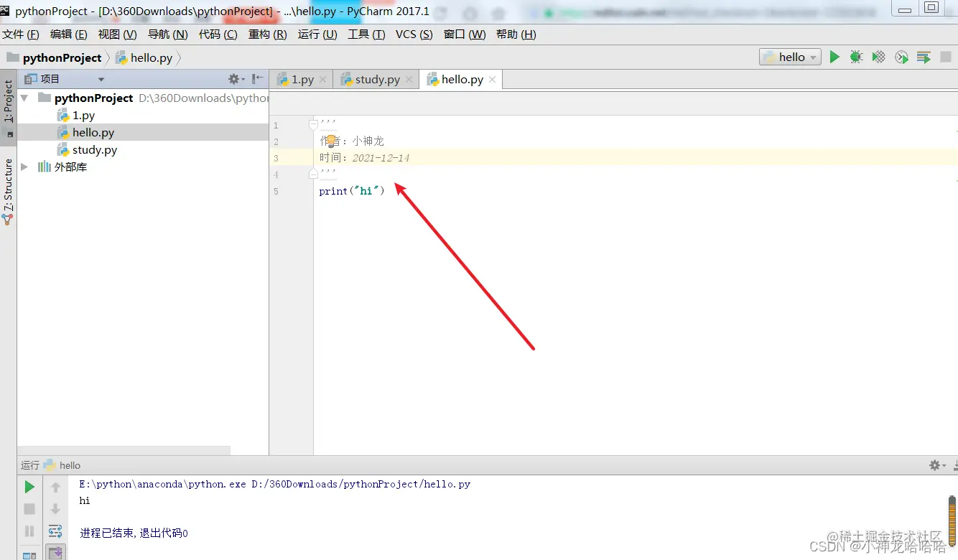This screenshot has width=958, height=560.
Task: Open the hello run configuration dropdown
Action: (790, 57)
